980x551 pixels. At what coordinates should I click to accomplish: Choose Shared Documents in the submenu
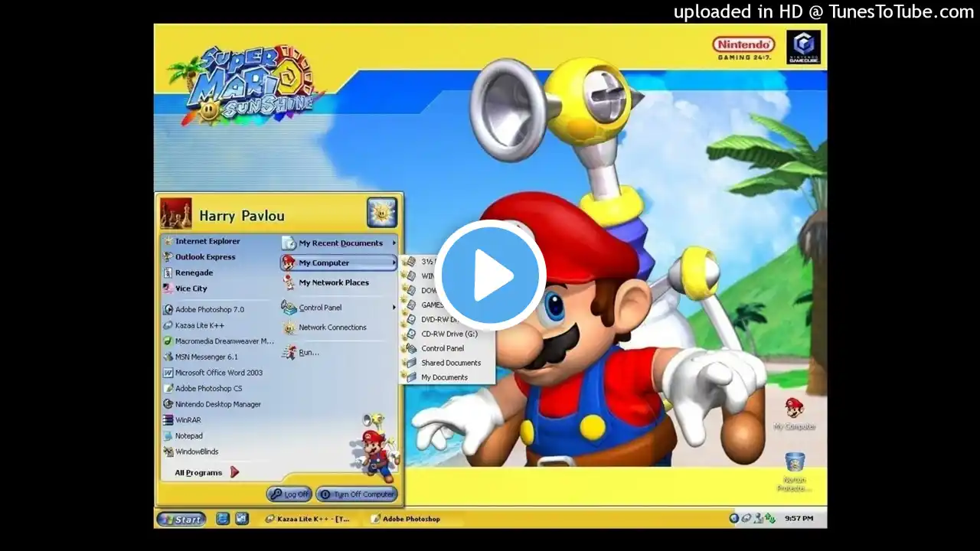pyautogui.click(x=443, y=363)
